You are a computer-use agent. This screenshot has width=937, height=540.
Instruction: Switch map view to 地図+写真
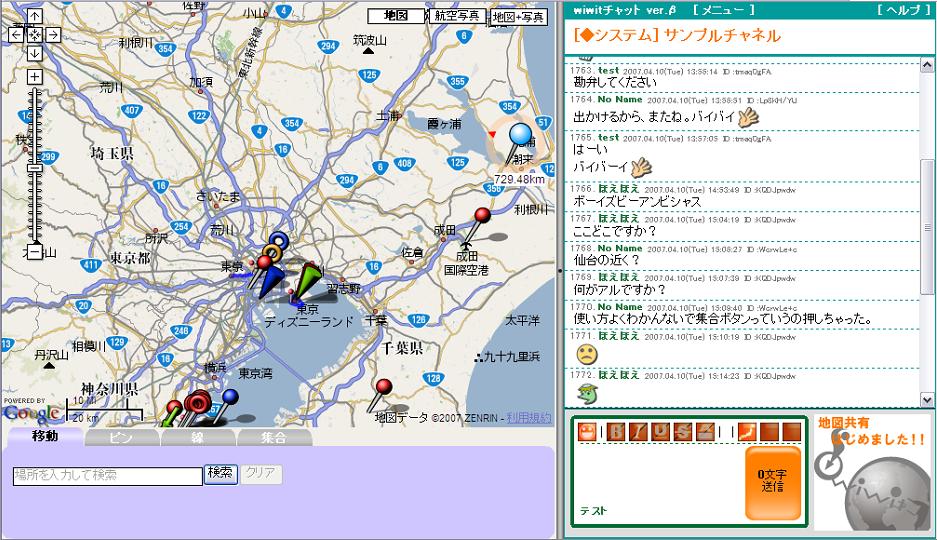tap(519, 17)
